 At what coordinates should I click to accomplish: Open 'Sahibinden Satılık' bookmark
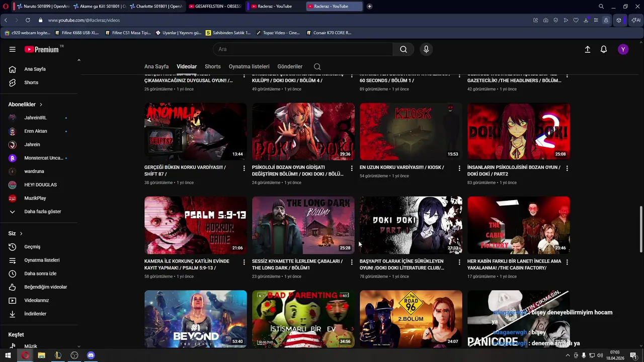228,33
